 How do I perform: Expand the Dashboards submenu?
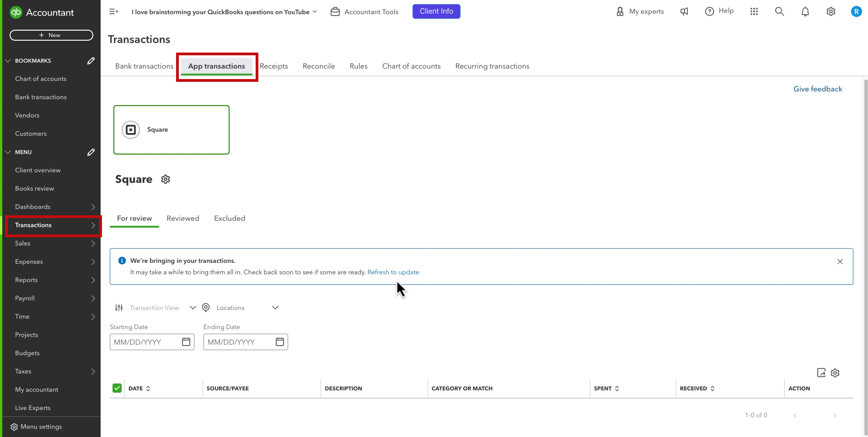point(93,207)
